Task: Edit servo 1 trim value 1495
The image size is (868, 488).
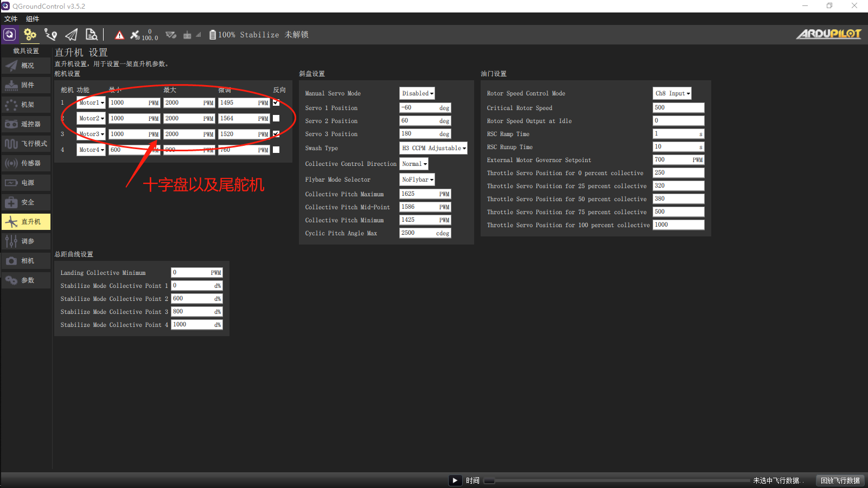Action: 244,102
